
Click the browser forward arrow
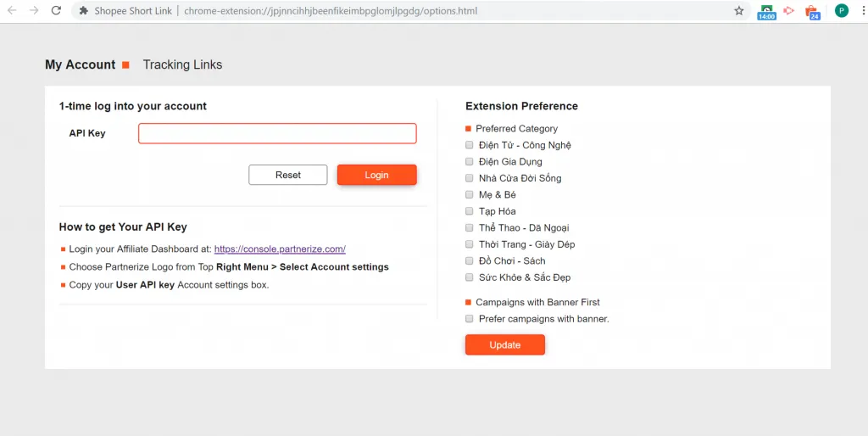tap(34, 10)
